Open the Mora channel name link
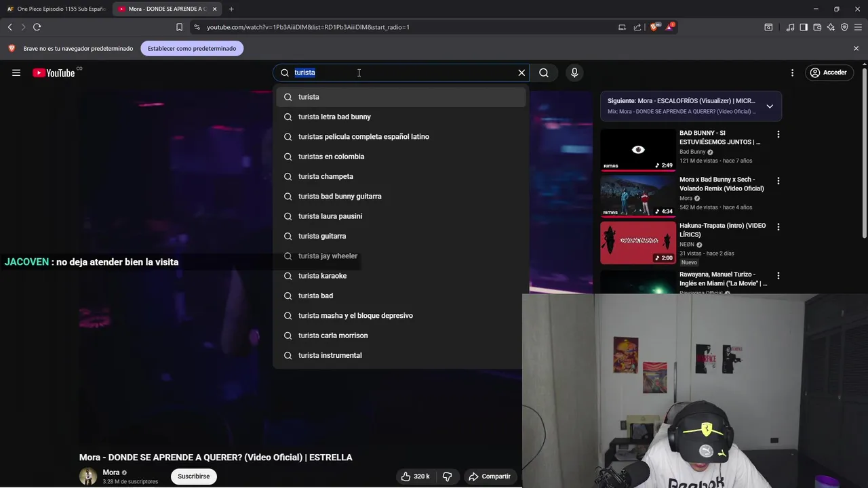The width and height of the screenshot is (868, 488). (111, 472)
